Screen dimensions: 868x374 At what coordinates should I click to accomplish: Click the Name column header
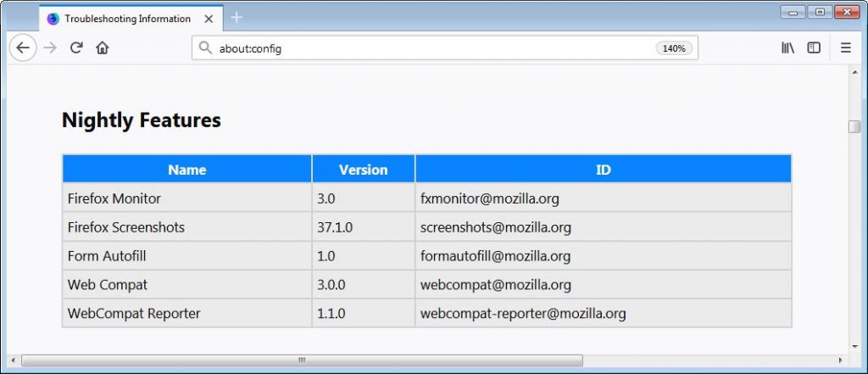tap(187, 169)
